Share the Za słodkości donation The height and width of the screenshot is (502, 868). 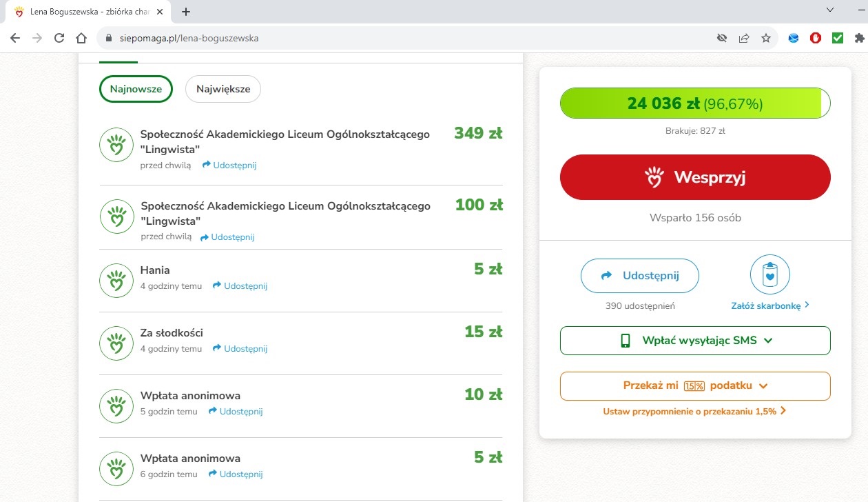[x=240, y=349]
